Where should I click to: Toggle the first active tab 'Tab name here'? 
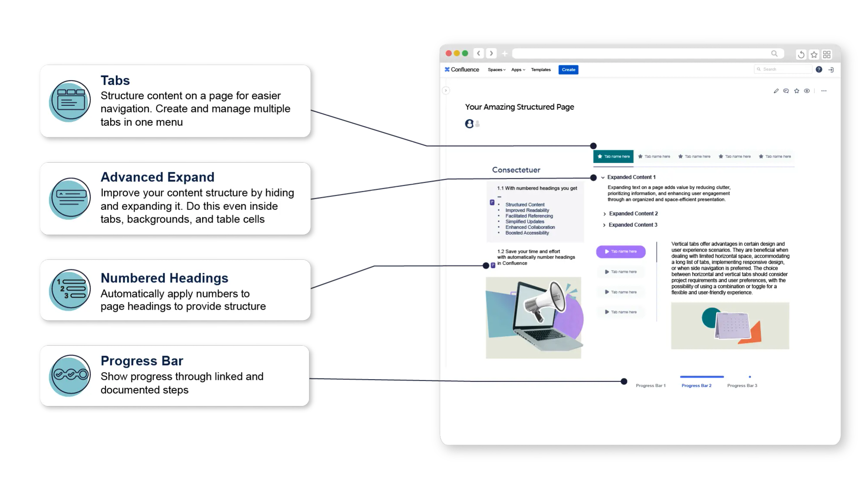614,156
